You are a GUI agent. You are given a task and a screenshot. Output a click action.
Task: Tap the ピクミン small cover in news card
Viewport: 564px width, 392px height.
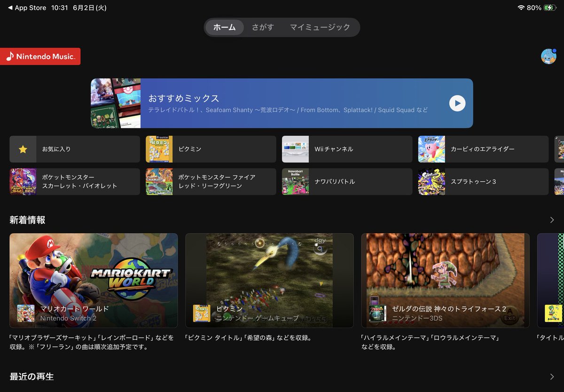tap(202, 314)
